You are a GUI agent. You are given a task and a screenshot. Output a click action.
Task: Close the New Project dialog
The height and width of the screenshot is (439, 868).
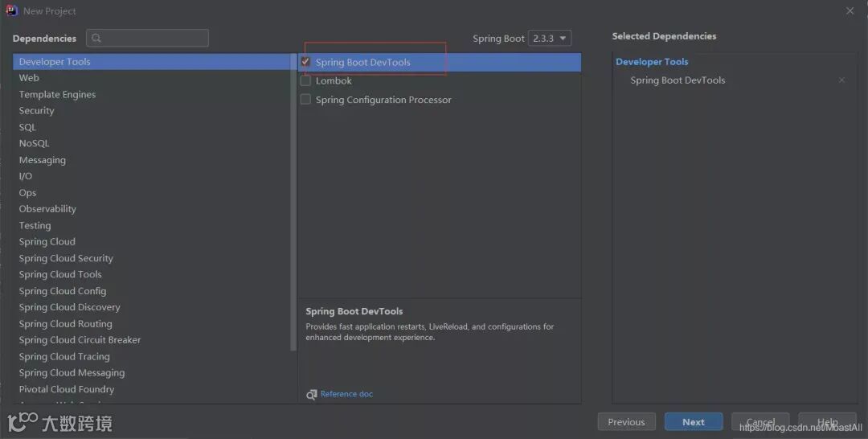[850, 11]
